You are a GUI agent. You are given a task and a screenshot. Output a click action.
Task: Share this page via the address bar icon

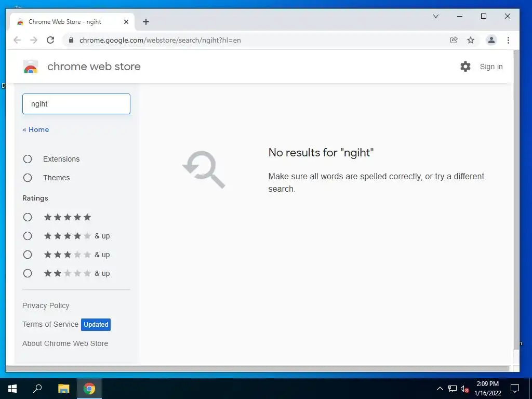454,40
